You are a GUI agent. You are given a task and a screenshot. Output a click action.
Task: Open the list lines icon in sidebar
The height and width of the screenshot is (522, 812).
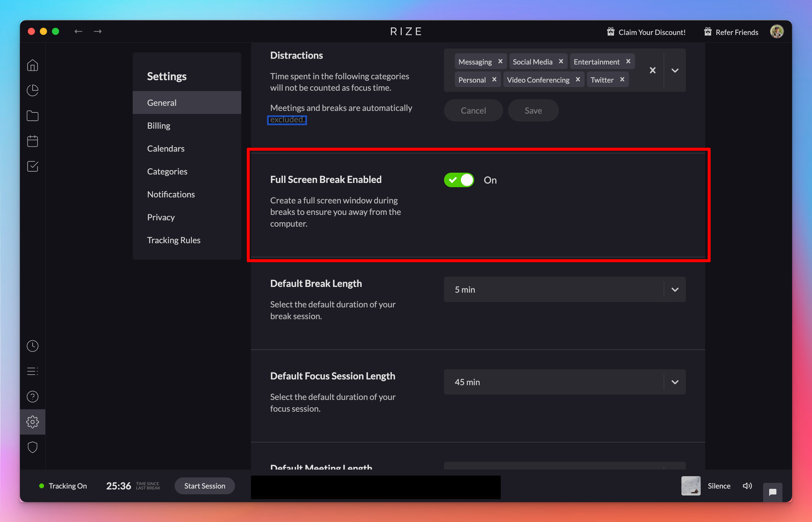pyautogui.click(x=33, y=371)
